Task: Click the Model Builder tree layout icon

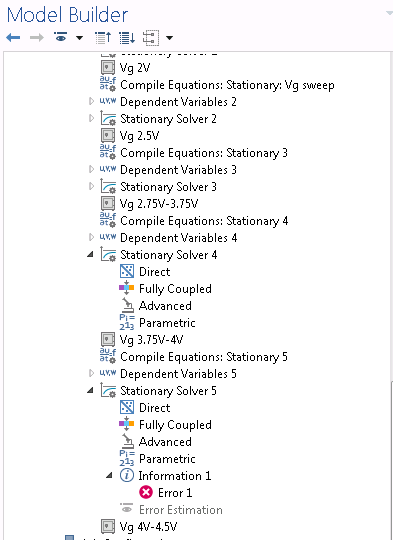Action: 151,38
